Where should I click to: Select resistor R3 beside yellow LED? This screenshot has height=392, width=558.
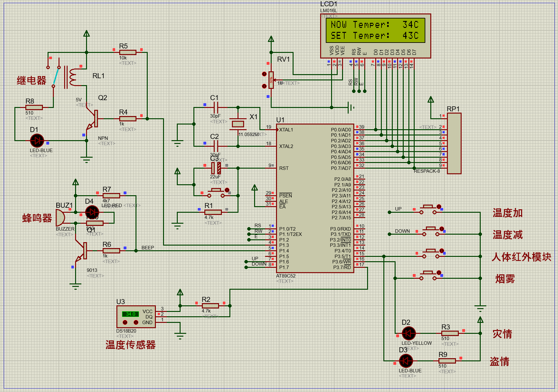pos(450,333)
